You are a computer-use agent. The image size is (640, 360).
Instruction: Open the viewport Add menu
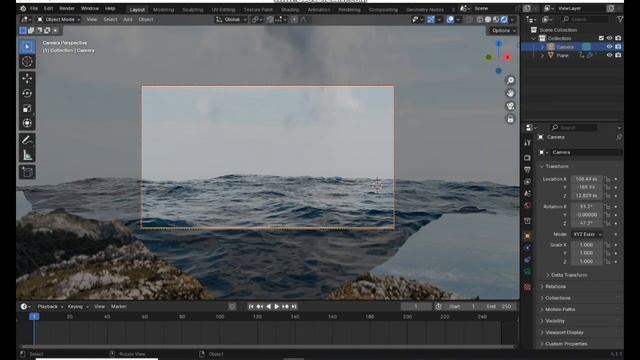(x=128, y=19)
